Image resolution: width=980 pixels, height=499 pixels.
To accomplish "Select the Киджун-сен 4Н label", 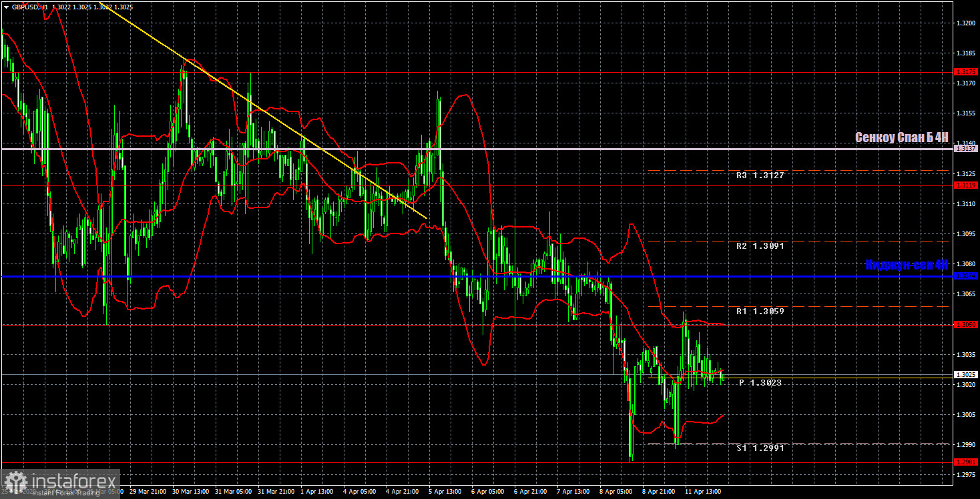I will (907, 265).
